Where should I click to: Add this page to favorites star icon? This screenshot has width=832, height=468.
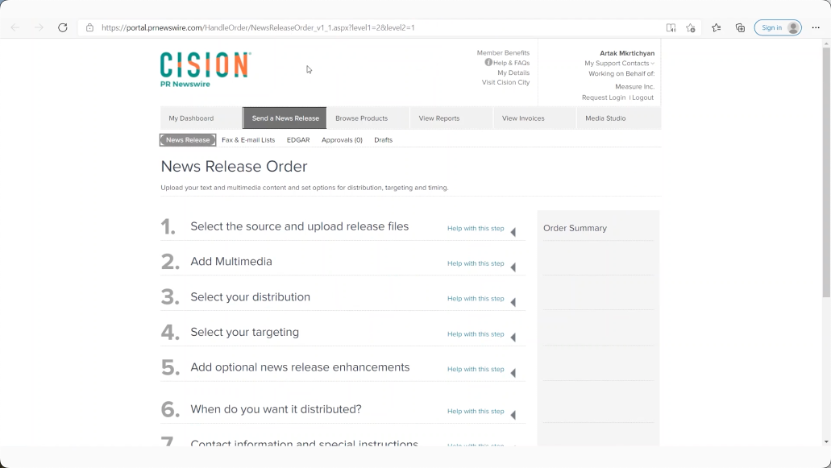[691, 28]
